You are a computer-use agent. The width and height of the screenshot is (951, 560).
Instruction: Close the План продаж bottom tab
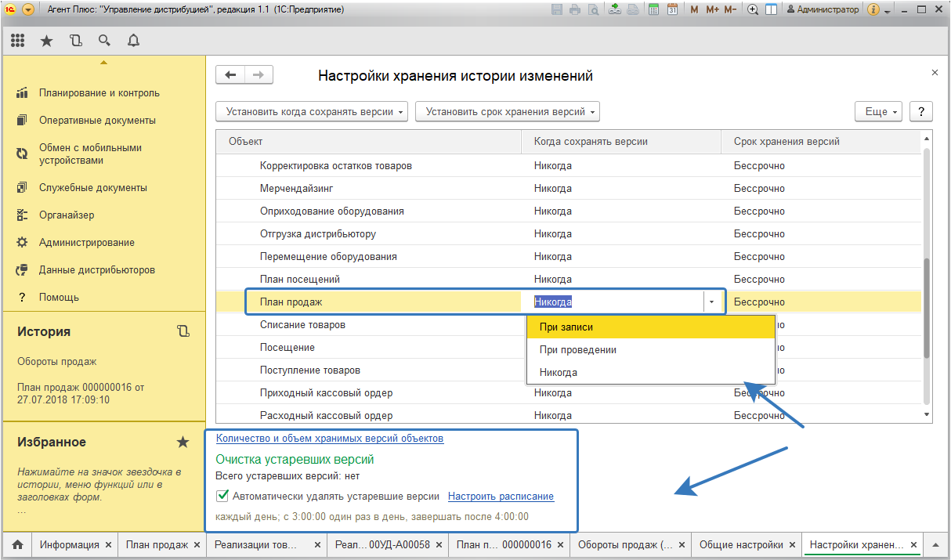[196, 545]
